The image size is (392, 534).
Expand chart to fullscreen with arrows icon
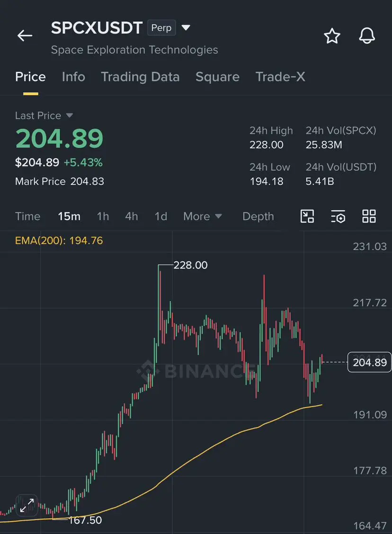tap(27, 506)
